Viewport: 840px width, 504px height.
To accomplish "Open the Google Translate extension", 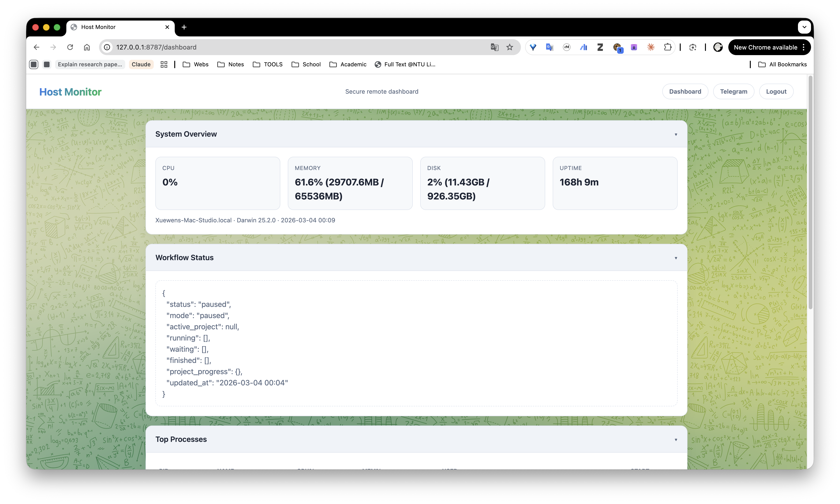I will pos(550,47).
